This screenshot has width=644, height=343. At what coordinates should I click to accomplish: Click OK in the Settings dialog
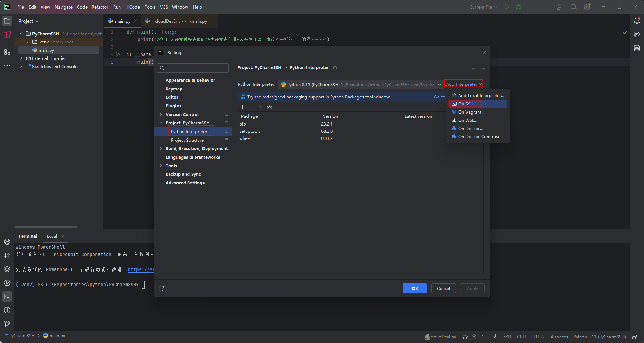(x=415, y=288)
